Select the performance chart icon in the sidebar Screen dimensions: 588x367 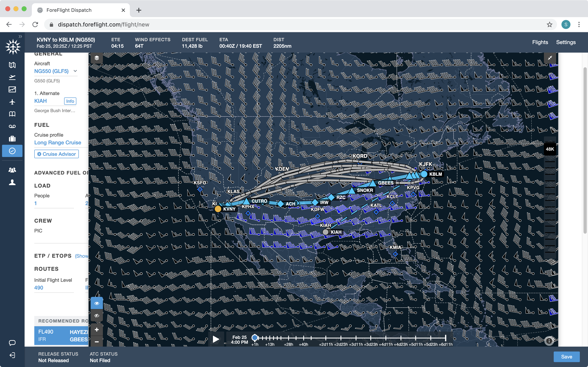tap(12, 89)
